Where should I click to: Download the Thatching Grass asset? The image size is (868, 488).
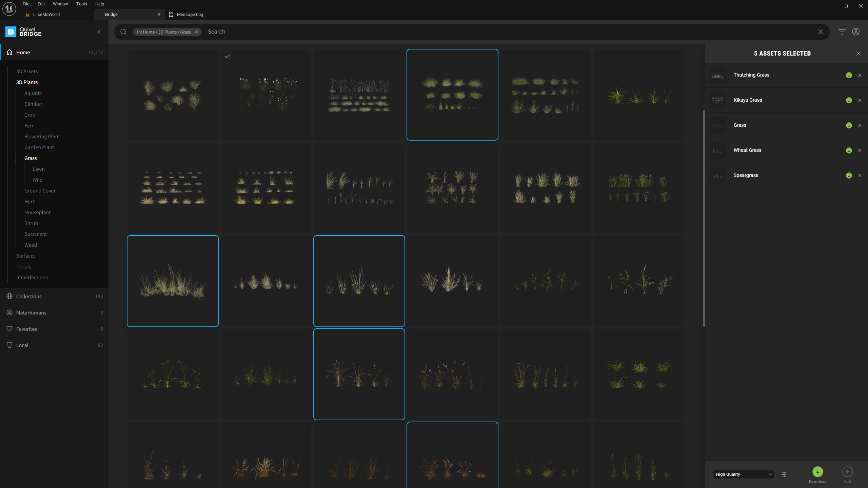click(x=849, y=75)
